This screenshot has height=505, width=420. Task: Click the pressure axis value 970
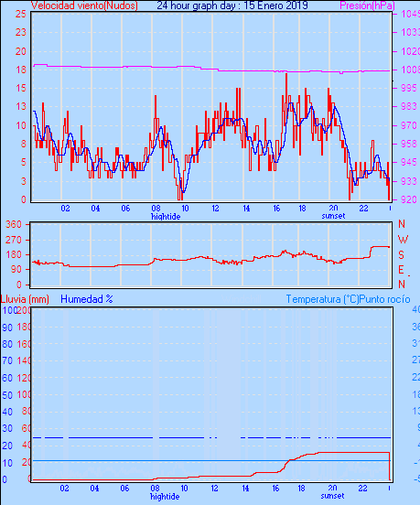(x=410, y=125)
